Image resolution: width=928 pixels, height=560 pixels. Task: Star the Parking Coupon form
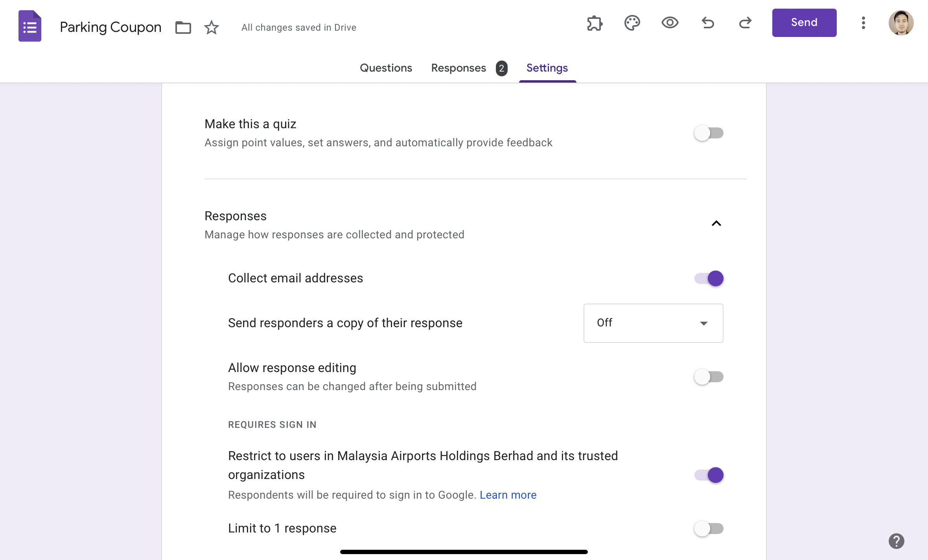click(211, 28)
